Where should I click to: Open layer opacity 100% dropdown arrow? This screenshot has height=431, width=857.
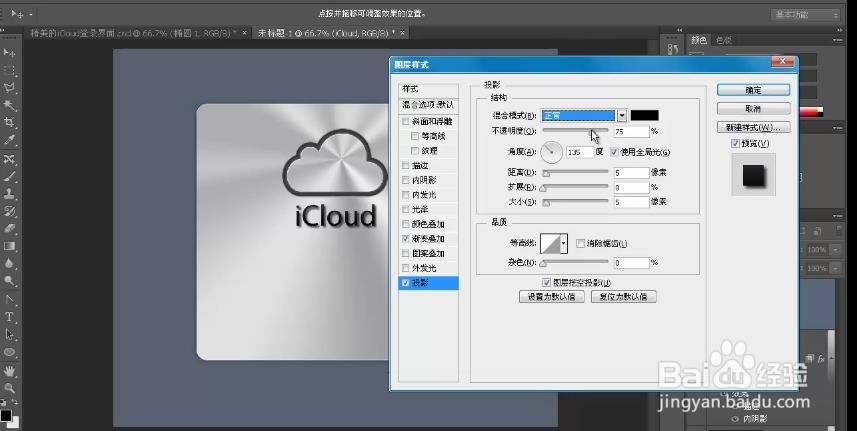(x=835, y=250)
